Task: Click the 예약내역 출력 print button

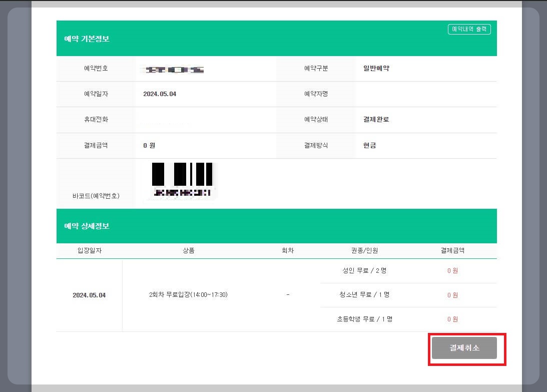Action: tap(469, 29)
